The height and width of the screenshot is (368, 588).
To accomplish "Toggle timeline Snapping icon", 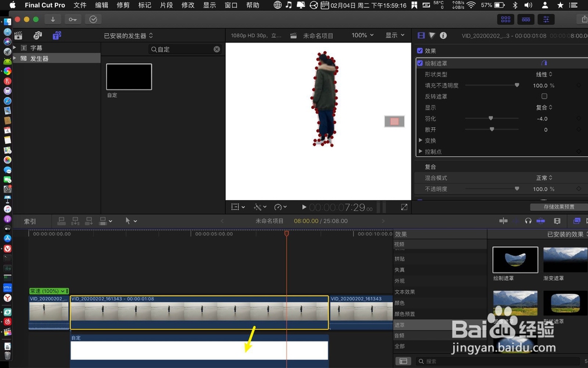I will coord(541,221).
